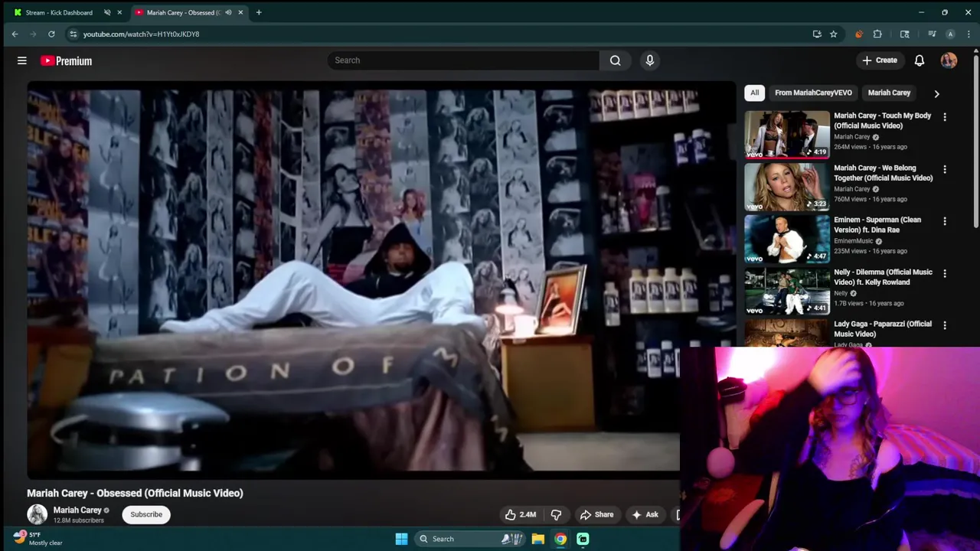This screenshot has height=551, width=980.
Task: Start voice search with the microphone icon
Action: (x=650, y=60)
